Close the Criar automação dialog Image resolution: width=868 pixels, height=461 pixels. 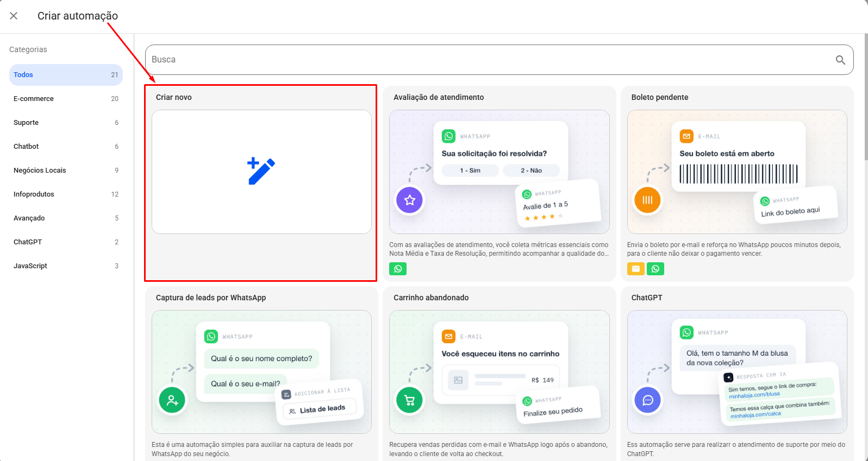pos(14,16)
